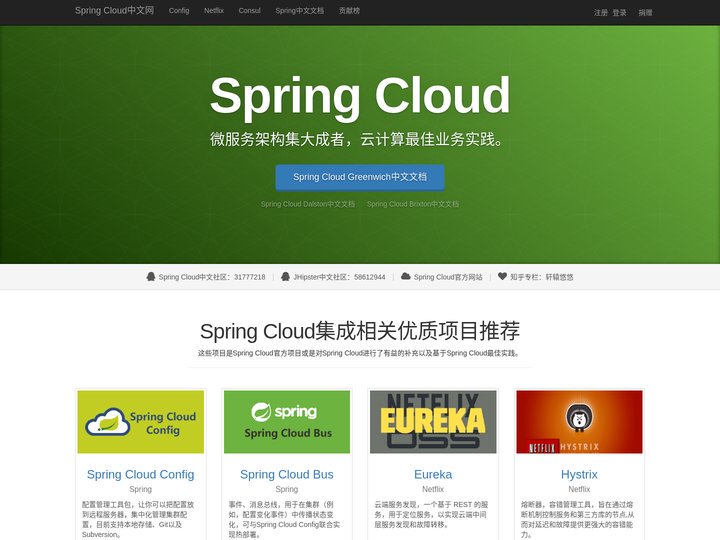Click 这些项目是Spring Cloud官方项目 subtitle line
The image size is (720, 540).
(x=360, y=353)
